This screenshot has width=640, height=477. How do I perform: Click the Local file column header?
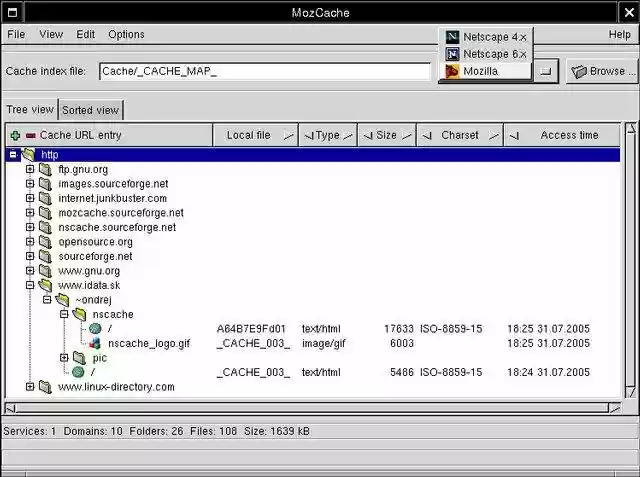[256, 135]
